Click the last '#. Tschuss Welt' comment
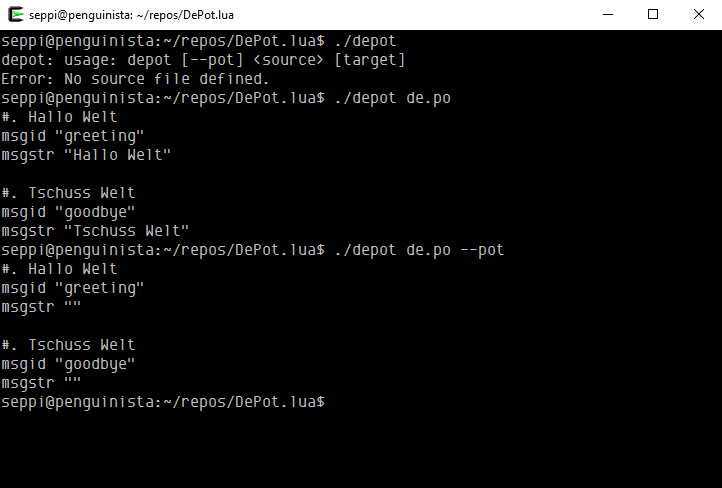 [68, 345]
